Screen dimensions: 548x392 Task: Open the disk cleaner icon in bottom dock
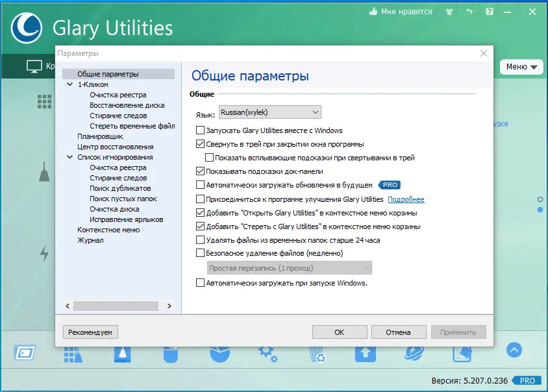click(x=122, y=354)
